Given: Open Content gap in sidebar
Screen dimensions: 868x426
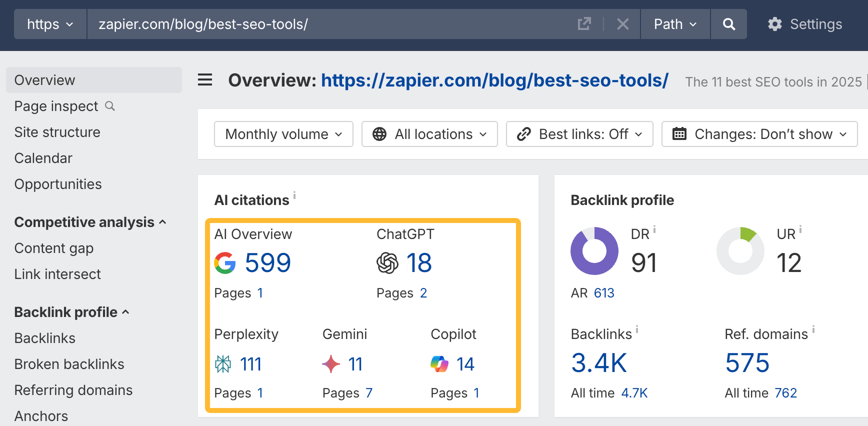Looking at the screenshot, I should pyautogui.click(x=54, y=248).
